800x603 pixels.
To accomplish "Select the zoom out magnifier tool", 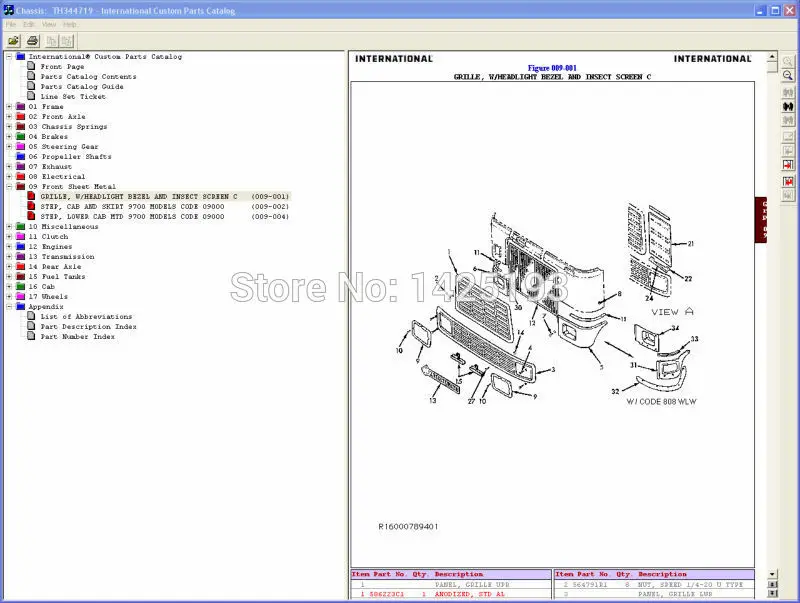I will (x=789, y=77).
